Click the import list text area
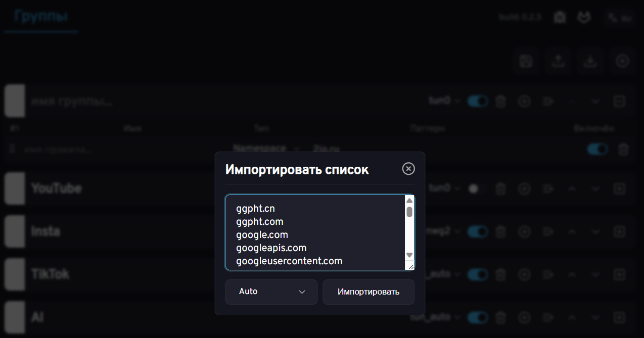Viewport: 644px width, 338px height. [x=320, y=233]
